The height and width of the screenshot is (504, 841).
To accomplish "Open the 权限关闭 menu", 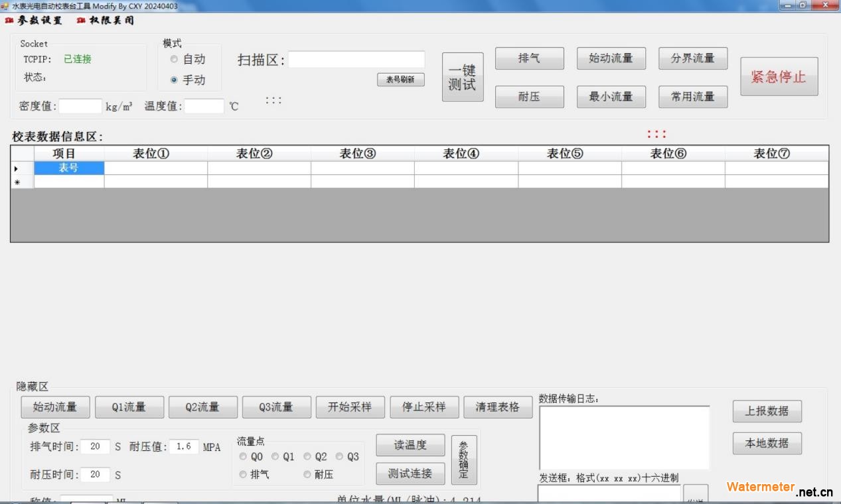I will coord(106,21).
